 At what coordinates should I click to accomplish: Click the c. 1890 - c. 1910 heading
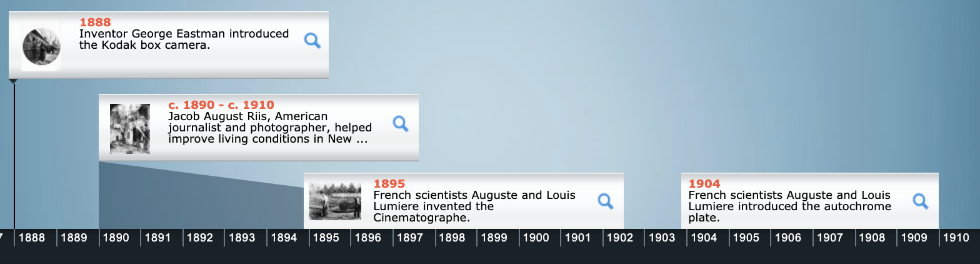coord(221,105)
